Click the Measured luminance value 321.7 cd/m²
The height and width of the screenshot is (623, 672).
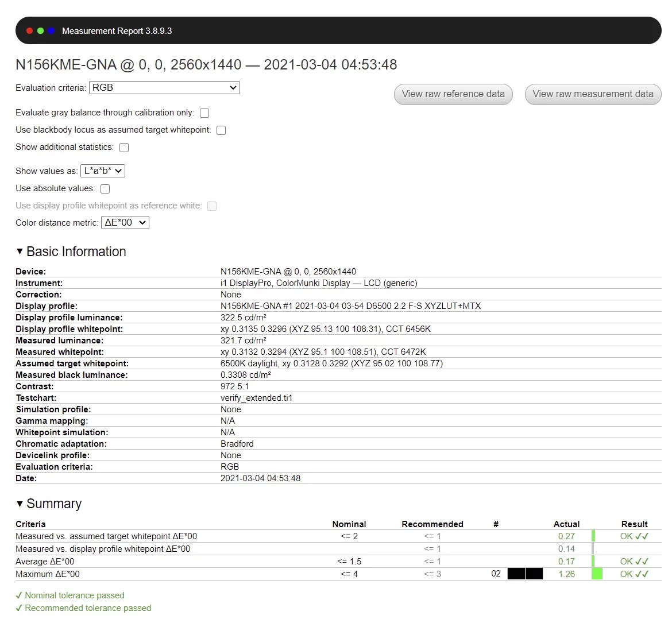pos(244,340)
